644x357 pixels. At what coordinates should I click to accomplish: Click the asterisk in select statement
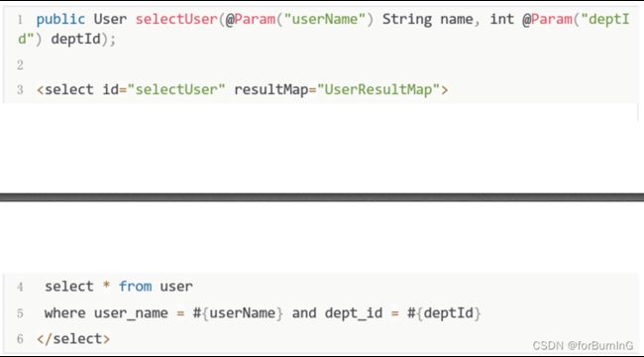pyautogui.click(x=106, y=286)
